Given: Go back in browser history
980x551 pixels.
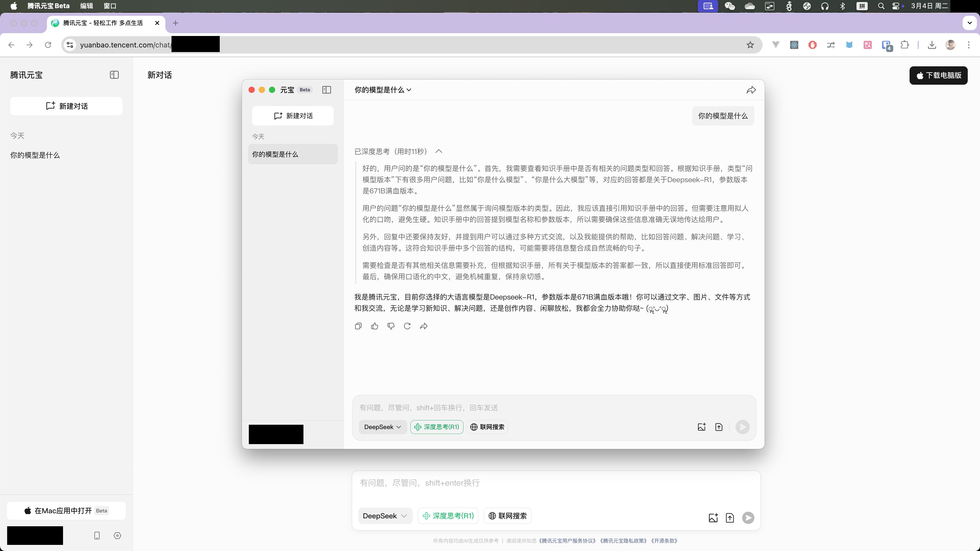Looking at the screenshot, I should 11,45.
